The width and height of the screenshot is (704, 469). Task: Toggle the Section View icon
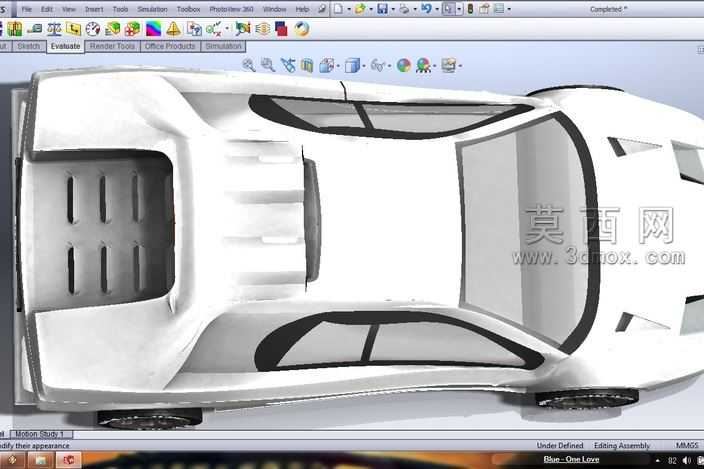click(307, 66)
